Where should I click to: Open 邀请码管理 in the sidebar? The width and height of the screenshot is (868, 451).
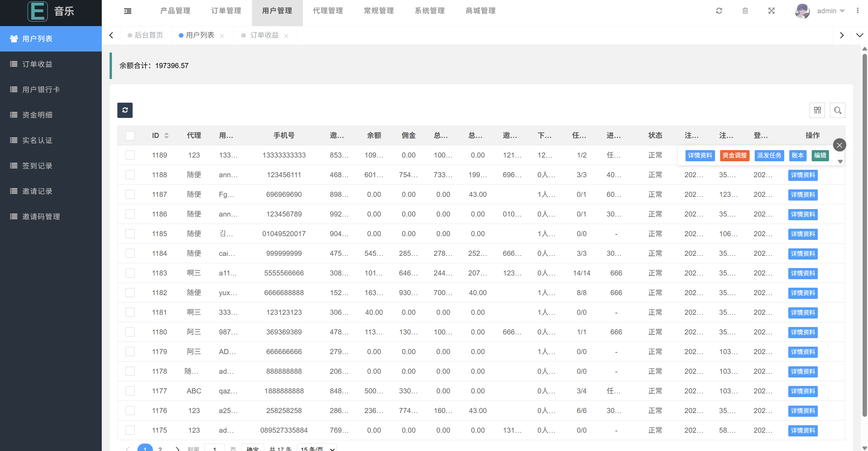pyautogui.click(x=51, y=217)
